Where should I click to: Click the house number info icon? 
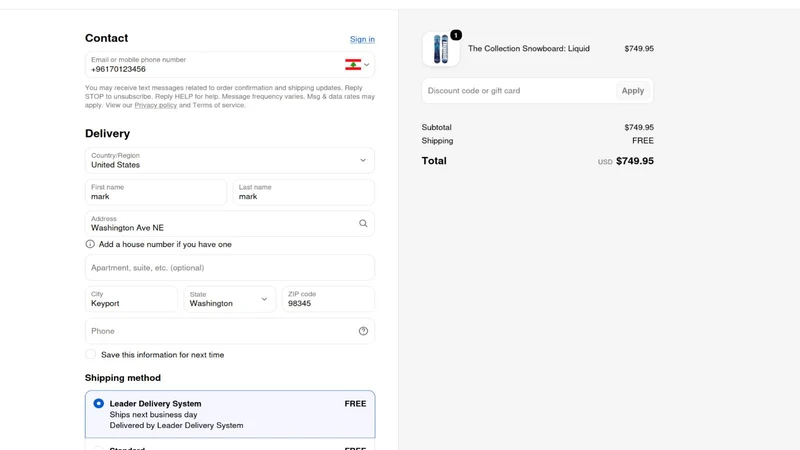coord(90,244)
